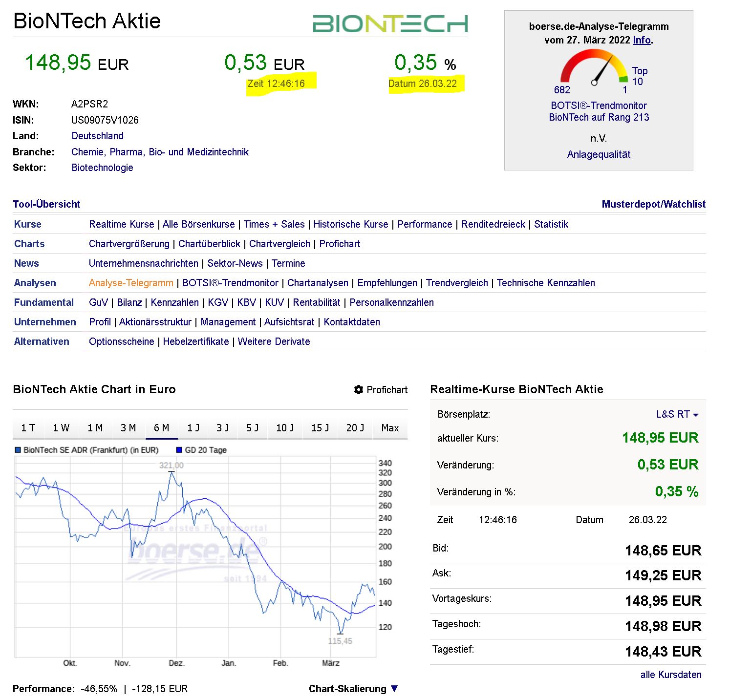Open the Statistik link

pyautogui.click(x=551, y=224)
